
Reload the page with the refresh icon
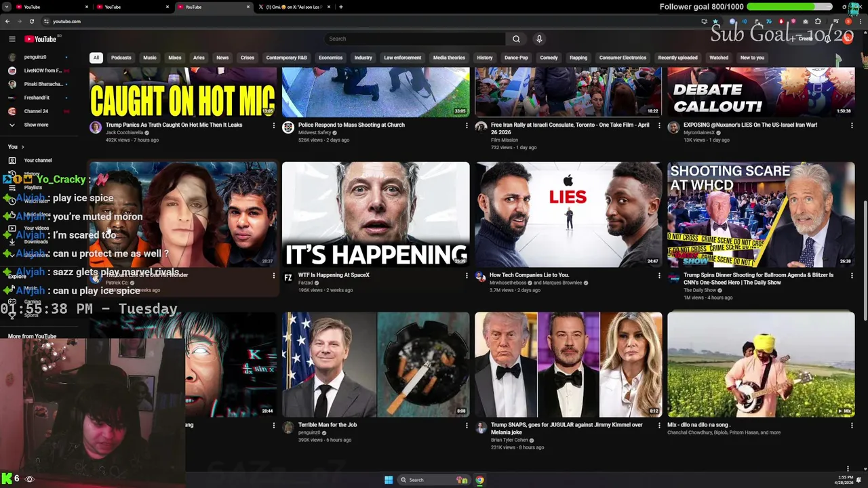pyautogui.click(x=31, y=21)
